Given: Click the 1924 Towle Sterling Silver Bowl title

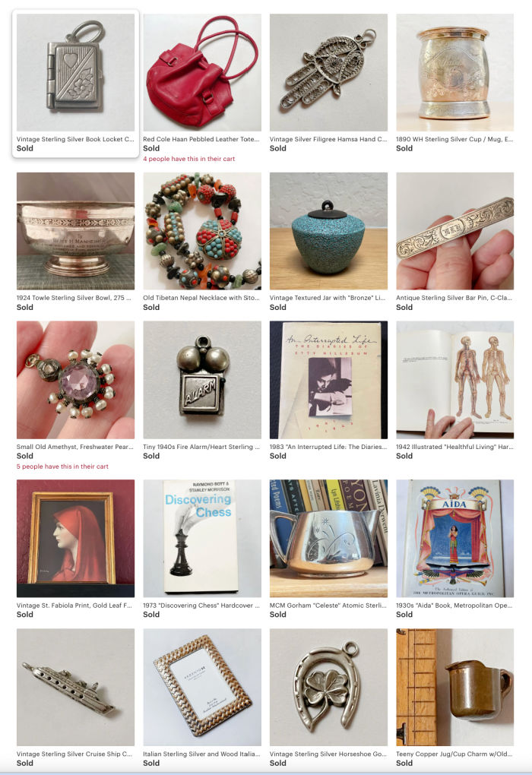Looking at the screenshot, I should point(74,298).
